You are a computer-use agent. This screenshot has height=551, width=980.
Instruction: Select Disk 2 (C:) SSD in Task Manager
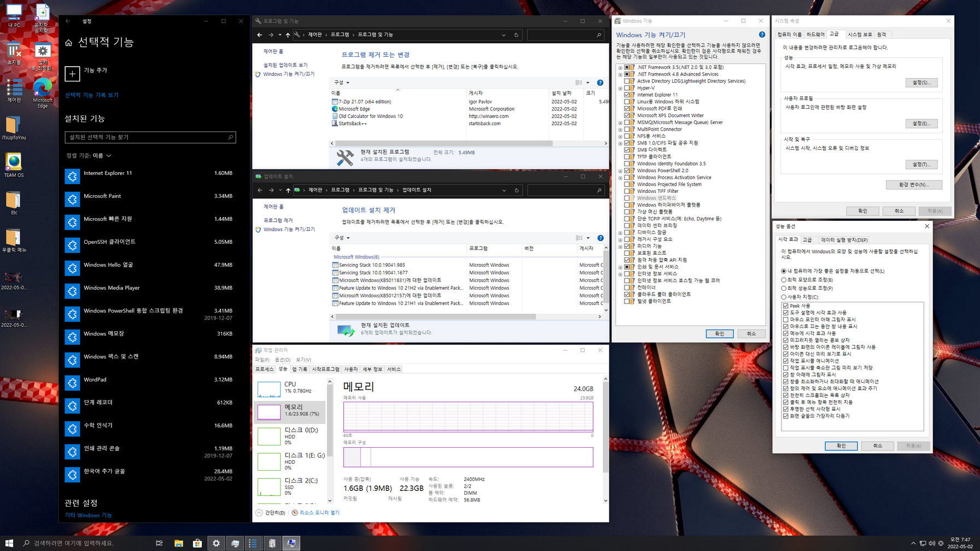click(291, 486)
